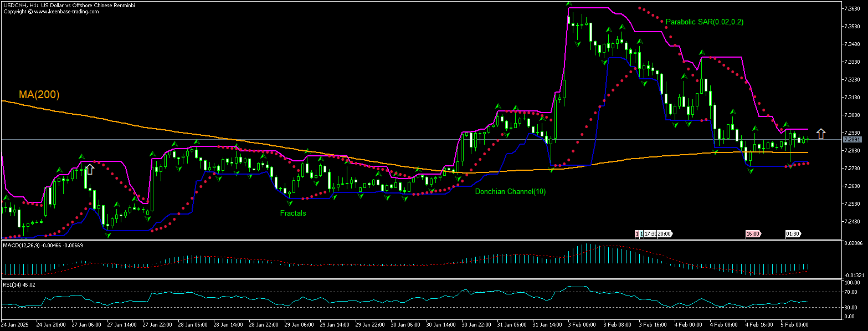The width and height of the screenshot is (868, 331).
Task: Click the 3 Feb 00:00 time axis label
Action: (583, 323)
